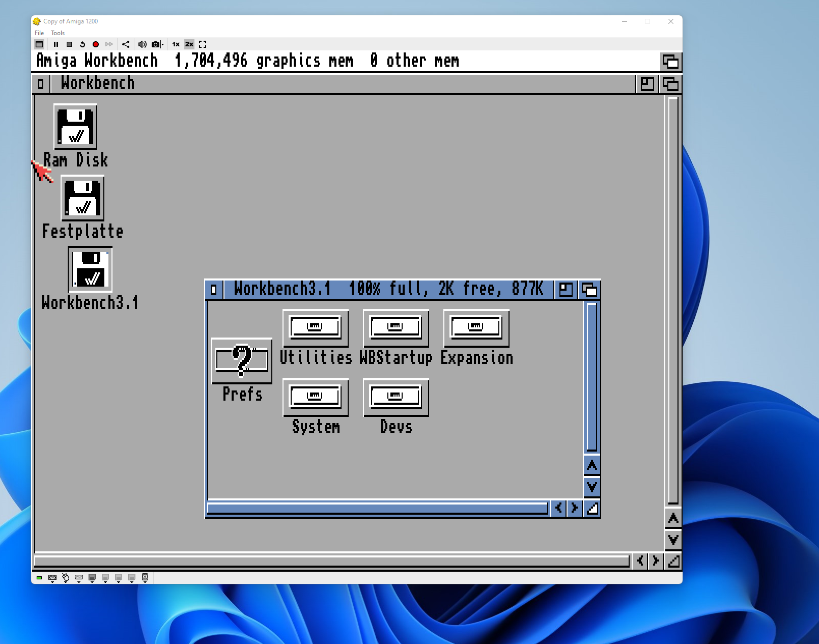The width and height of the screenshot is (819, 644).
Task: Open the Ram Disk icon
Action: [75, 127]
